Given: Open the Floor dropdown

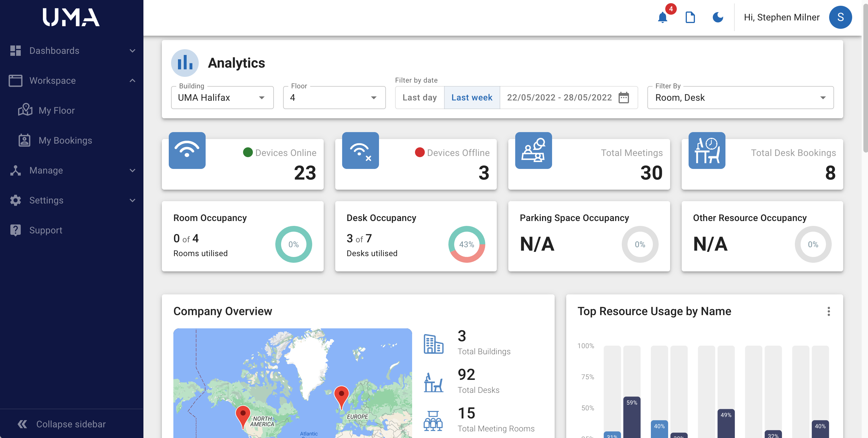Looking at the screenshot, I should 334,98.
